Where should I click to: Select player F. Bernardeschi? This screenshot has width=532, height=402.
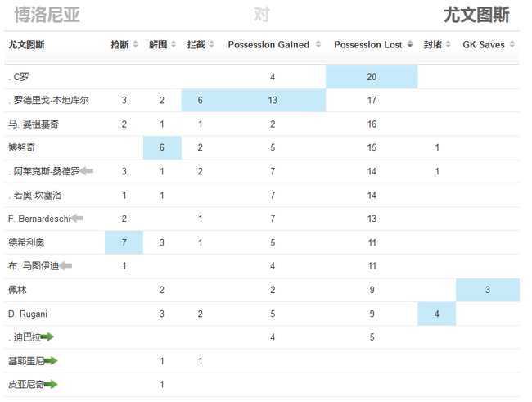tap(39, 219)
